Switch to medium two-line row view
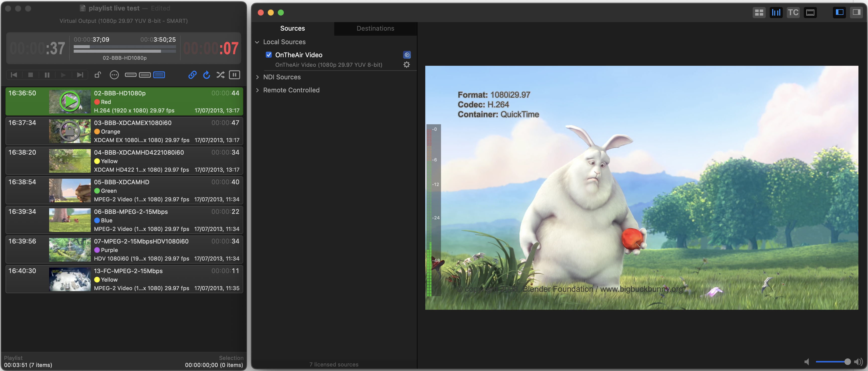 [145, 75]
